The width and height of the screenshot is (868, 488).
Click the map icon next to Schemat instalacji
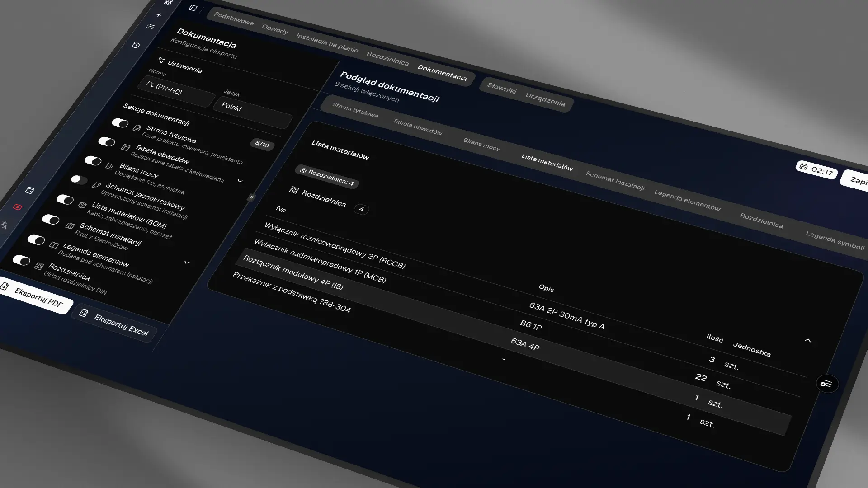[x=70, y=225]
